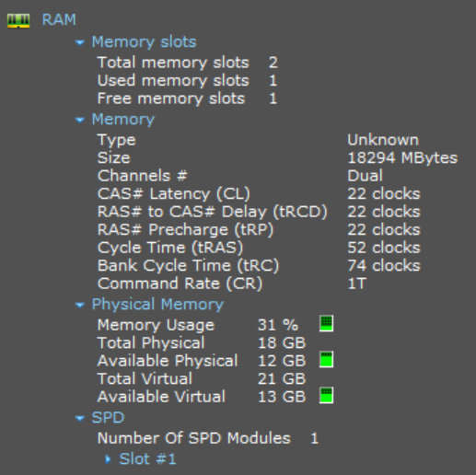Screen dimensions: 476x475
Task: Click the Slot #1 tree item
Action: click(x=147, y=459)
